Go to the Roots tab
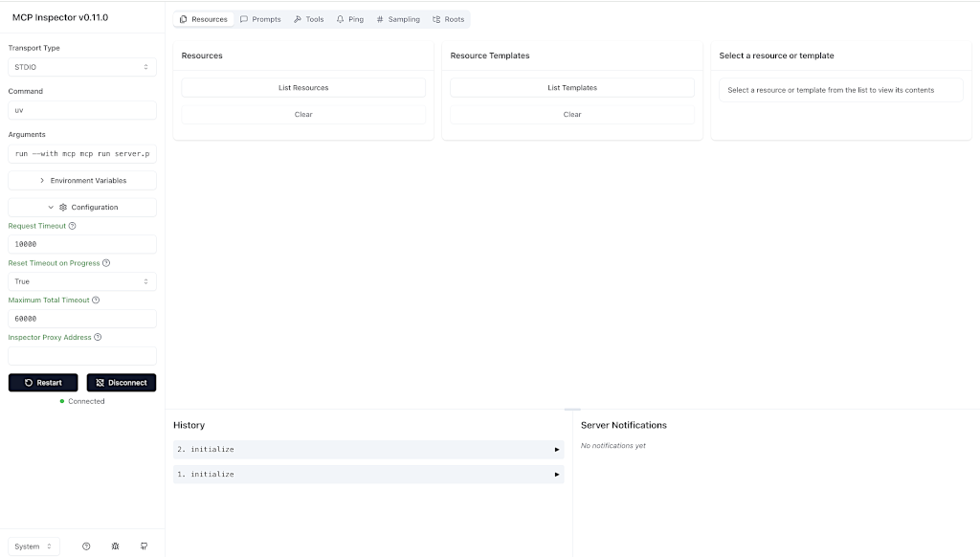Screen dimensions: 980x557 [449, 19]
